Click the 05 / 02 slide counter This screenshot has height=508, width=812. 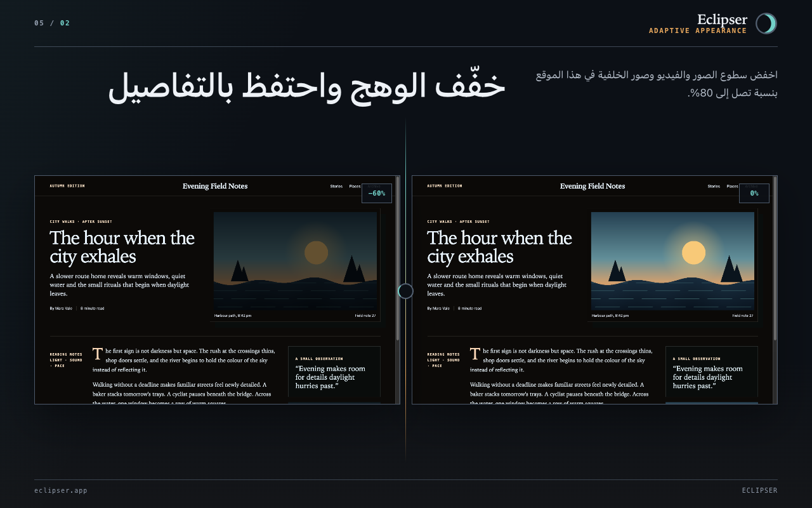coord(52,23)
